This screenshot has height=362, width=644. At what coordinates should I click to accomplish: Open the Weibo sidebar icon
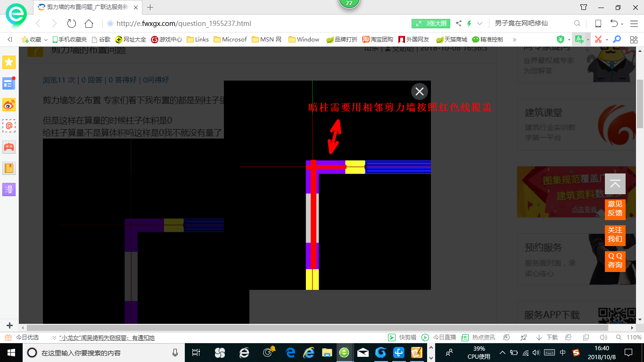point(9,105)
